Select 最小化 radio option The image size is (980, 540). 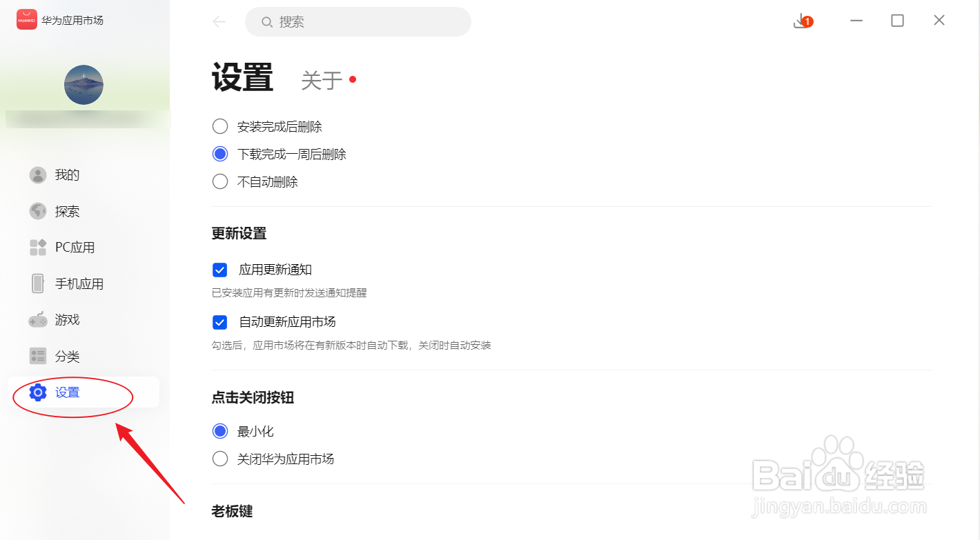tap(219, 432)
